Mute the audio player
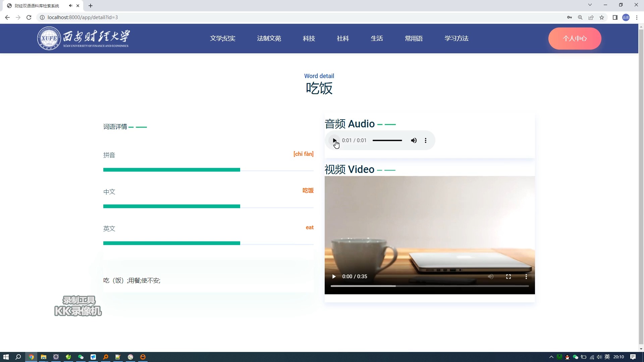The height and width of the screenshot is (362, 644). tap(413, 140)
